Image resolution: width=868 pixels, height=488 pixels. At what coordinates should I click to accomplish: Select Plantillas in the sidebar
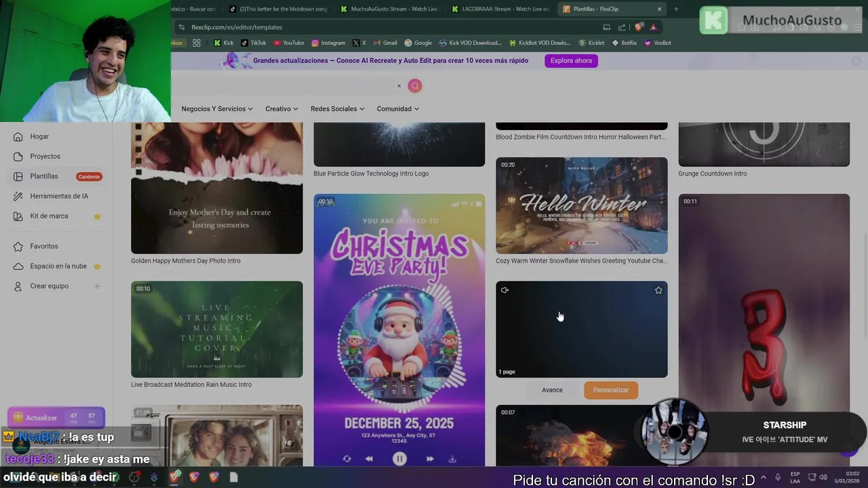point(43,176)
